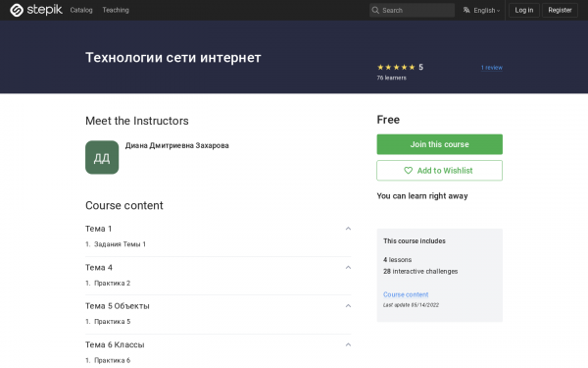
Task: Click the heart icon on Add to Wishlist
Action: (x=408, y=171)
